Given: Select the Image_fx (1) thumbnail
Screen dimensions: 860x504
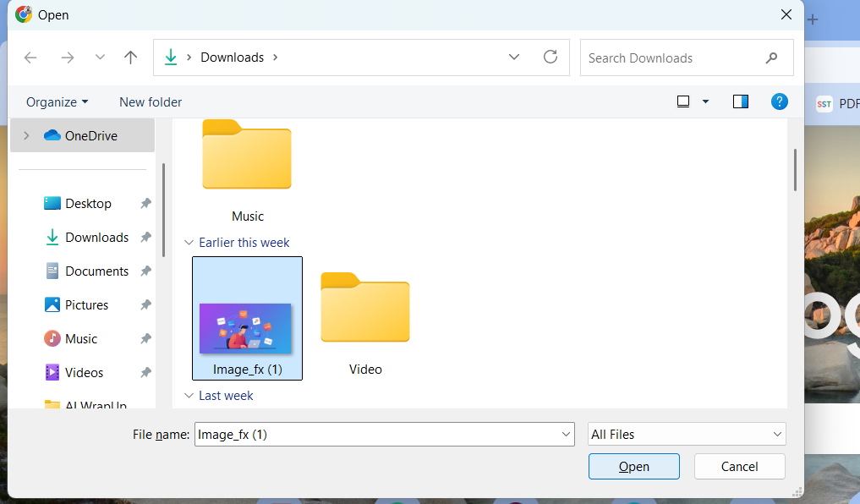Looking at the screenshot, I should click(x=247, y=317).
